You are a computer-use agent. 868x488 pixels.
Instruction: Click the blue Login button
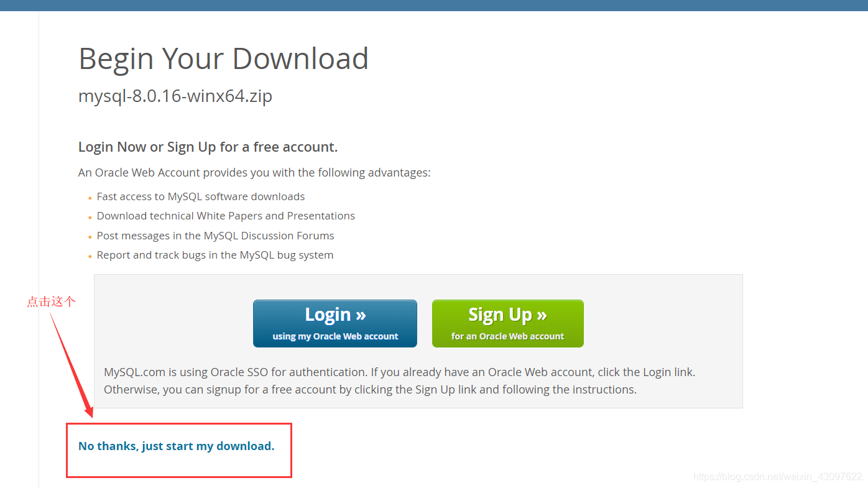tap(335, 323)
